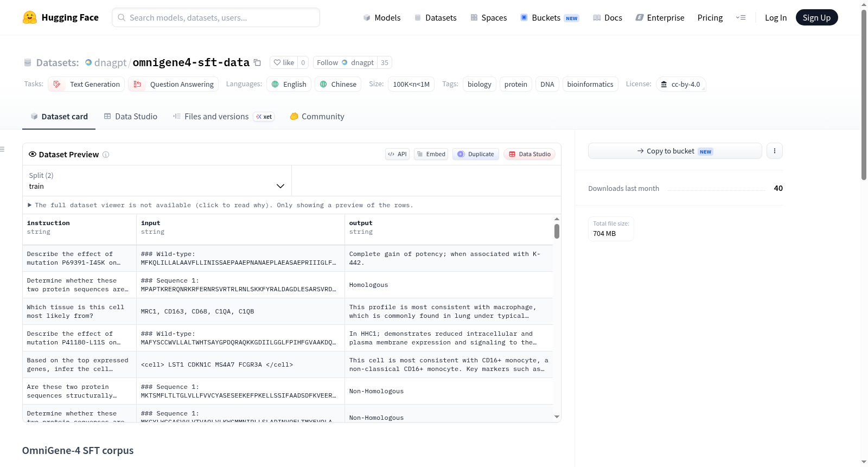Open the three-dot options menu

(775, 151)
